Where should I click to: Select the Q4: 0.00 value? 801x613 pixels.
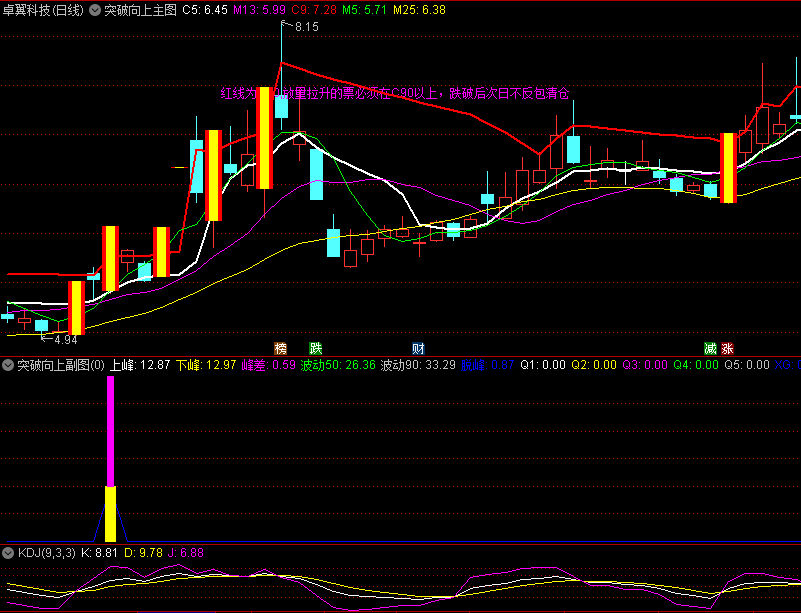click(696, 365)
